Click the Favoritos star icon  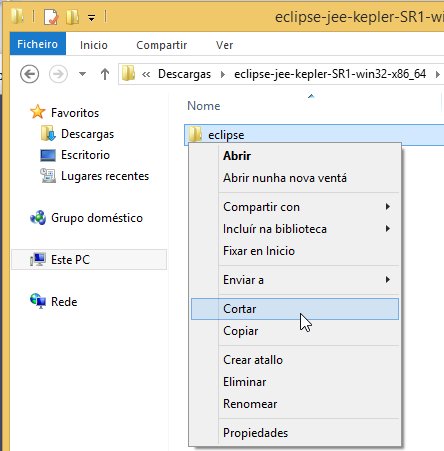click(38, 112)
